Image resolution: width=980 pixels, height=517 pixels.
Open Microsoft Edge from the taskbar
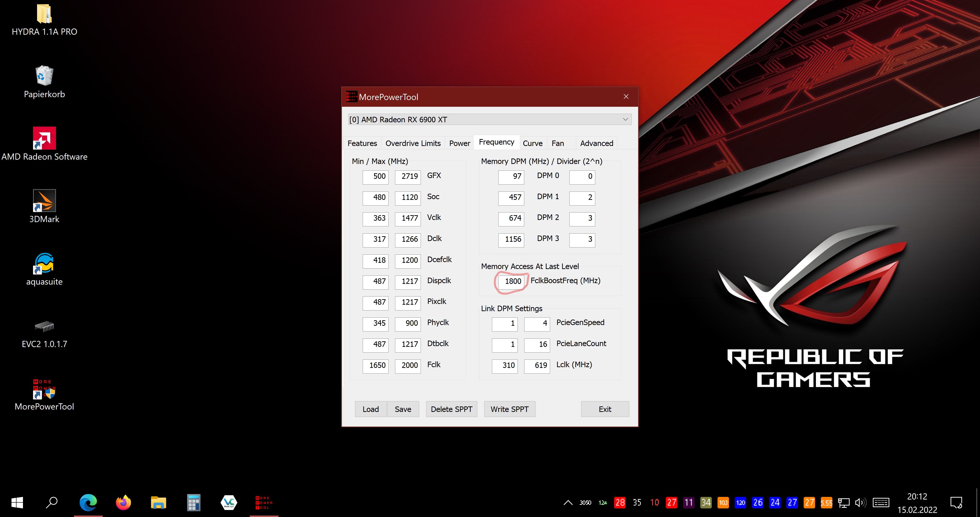coord(88,503)
